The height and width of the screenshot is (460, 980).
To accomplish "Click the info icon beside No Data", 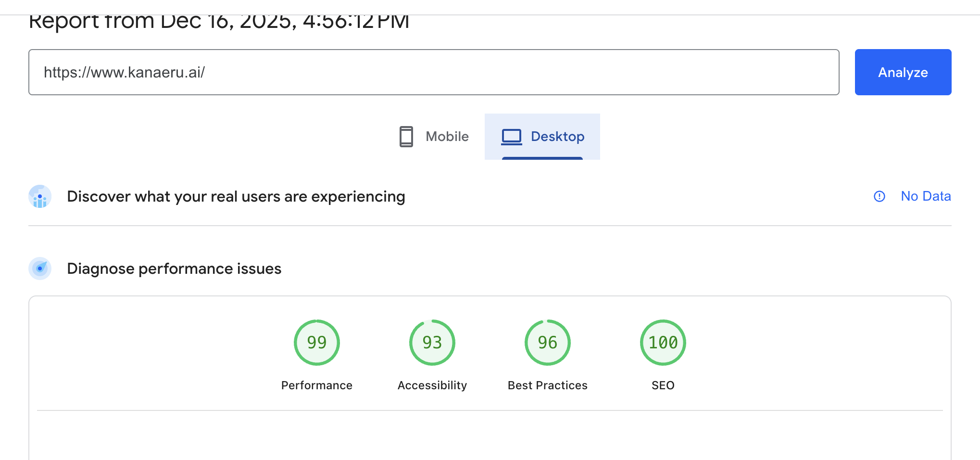I will (x=879, y=196).
